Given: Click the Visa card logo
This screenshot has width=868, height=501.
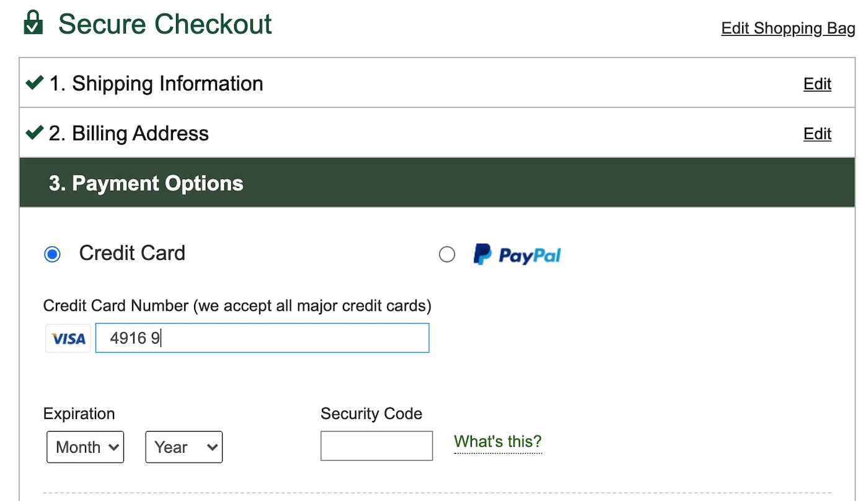Looking at the screenshot, I should click(x=68, y=338).
